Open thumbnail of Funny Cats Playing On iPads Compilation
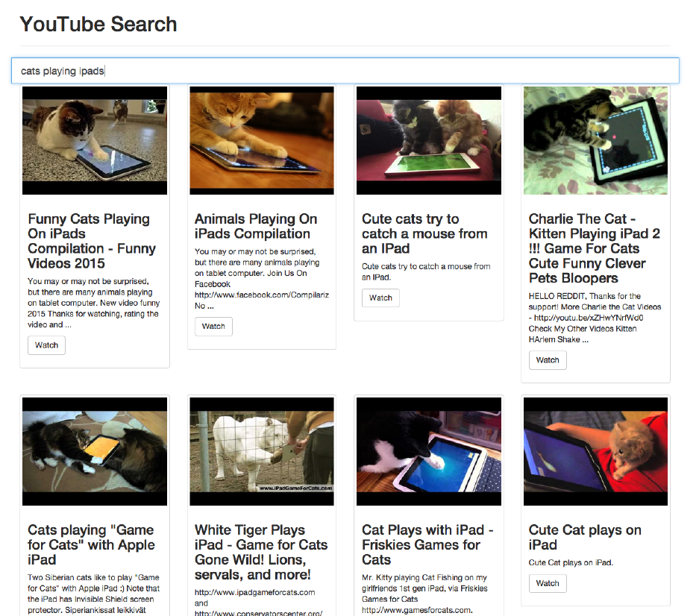 95,140
